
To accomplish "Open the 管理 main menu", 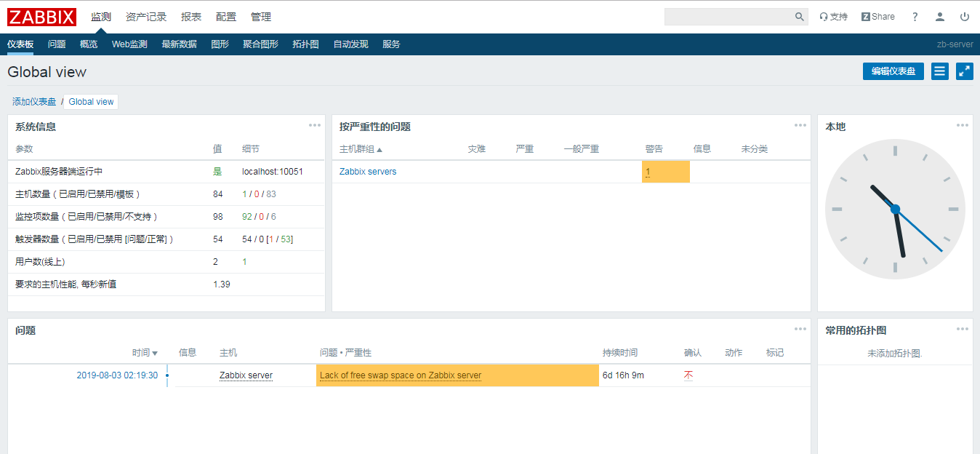I will coord(261,17).
